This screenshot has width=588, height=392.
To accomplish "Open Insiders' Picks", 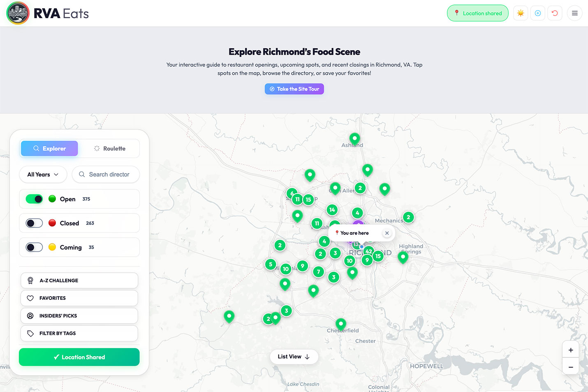I will (x=79, y=316).
